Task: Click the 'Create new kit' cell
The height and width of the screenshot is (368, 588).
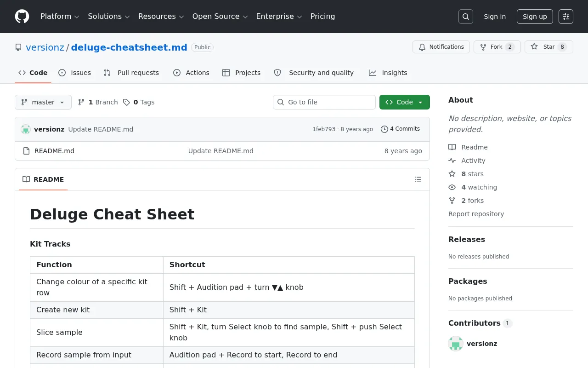Action: (x=96, y=310)
